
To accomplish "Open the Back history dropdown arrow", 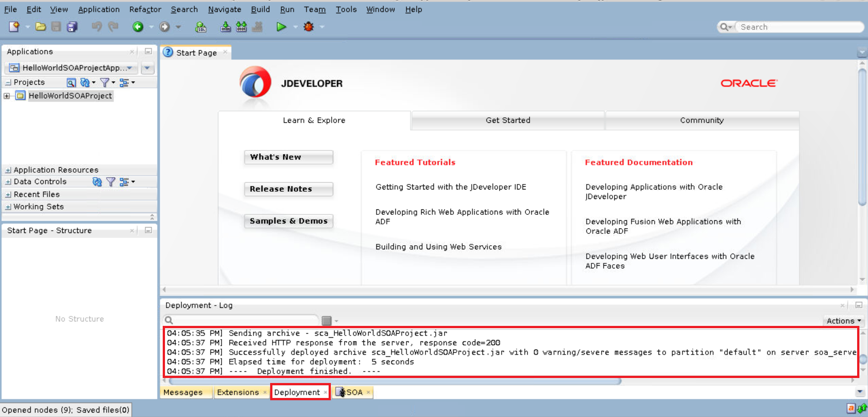I will [x=151, y=27].
